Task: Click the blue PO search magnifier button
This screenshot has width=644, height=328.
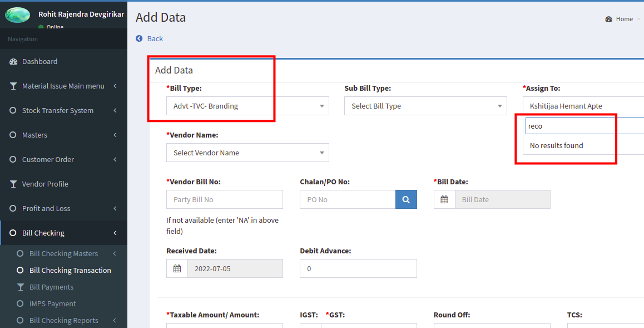Action: point(406,199)
